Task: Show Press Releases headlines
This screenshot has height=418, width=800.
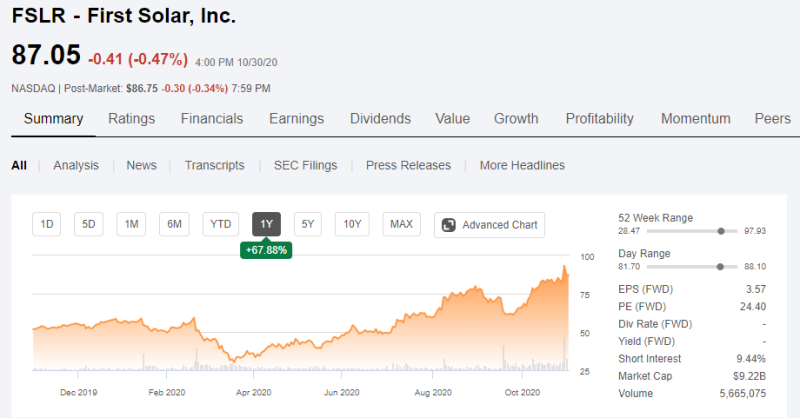Action: pos(408,165)
